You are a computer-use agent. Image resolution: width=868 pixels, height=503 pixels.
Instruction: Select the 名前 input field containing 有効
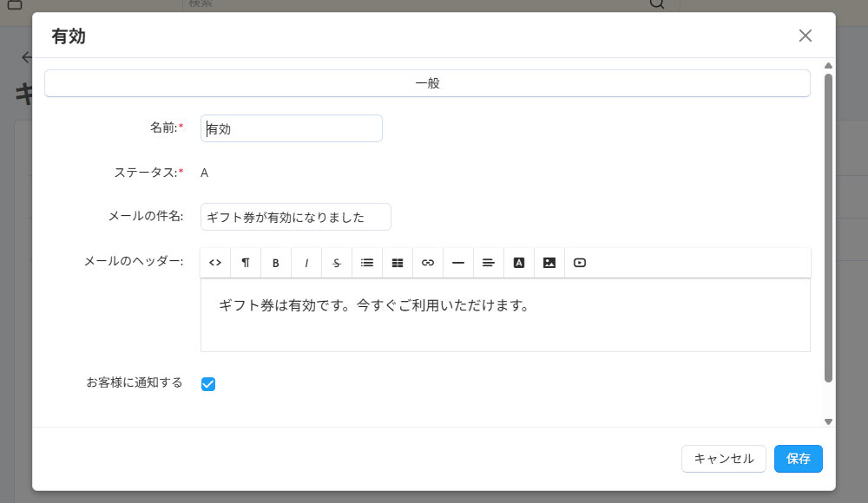click(x=292, y=127)
